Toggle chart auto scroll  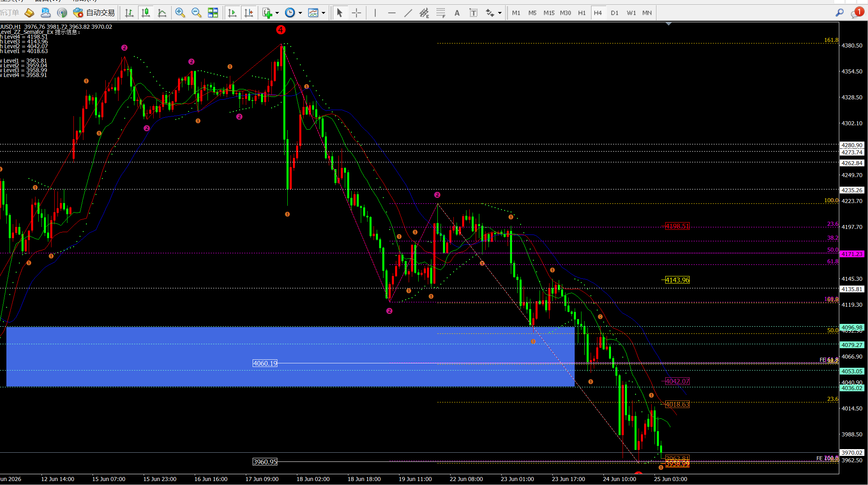click(x=232, y=13)
